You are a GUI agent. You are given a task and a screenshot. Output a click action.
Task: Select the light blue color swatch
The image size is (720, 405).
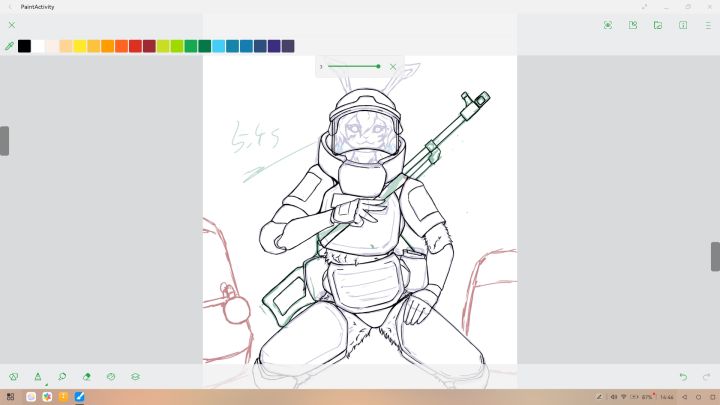click(x=219, y=46)
